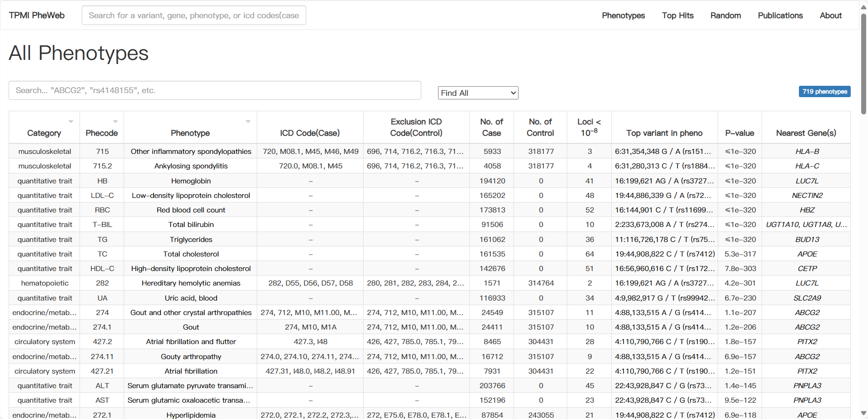The image size is (868, 419).
Task: Open variant 2:233,673,008 A / T link
Action: click(664, 224)
